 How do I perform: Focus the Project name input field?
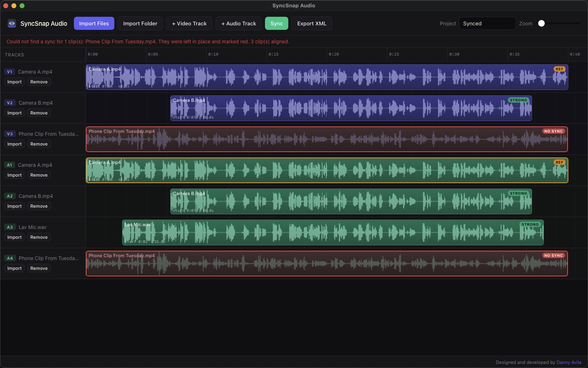pyautogui.click(x=487, y=24)
